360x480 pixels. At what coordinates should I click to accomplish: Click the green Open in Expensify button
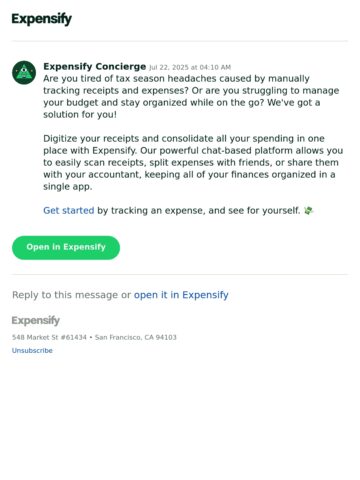point(66,248)
